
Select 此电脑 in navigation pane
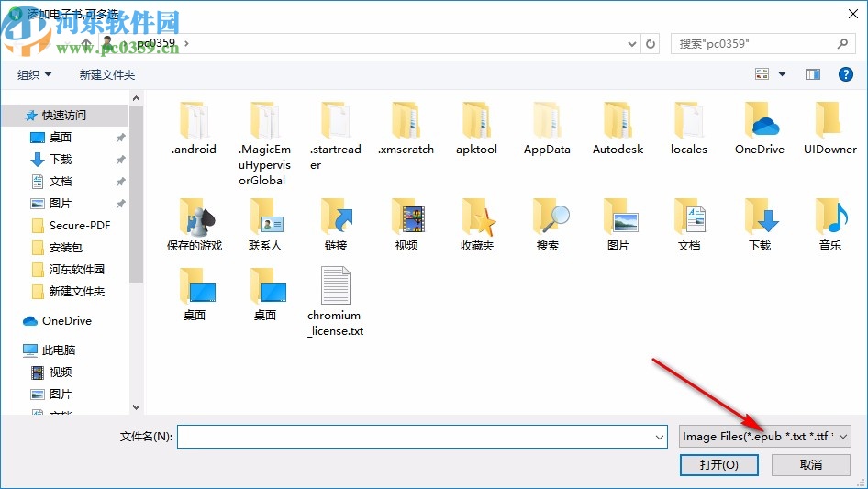click(59, 350)
